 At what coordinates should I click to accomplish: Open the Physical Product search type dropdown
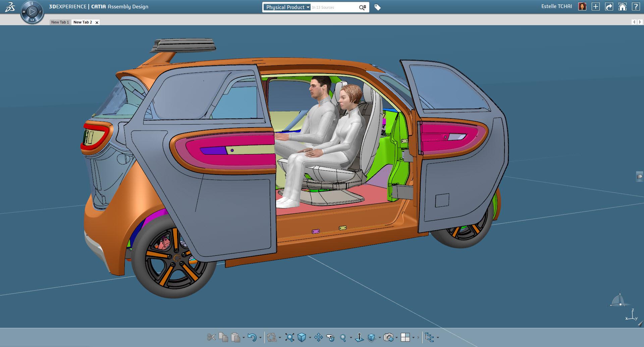[x=287, y=7]
